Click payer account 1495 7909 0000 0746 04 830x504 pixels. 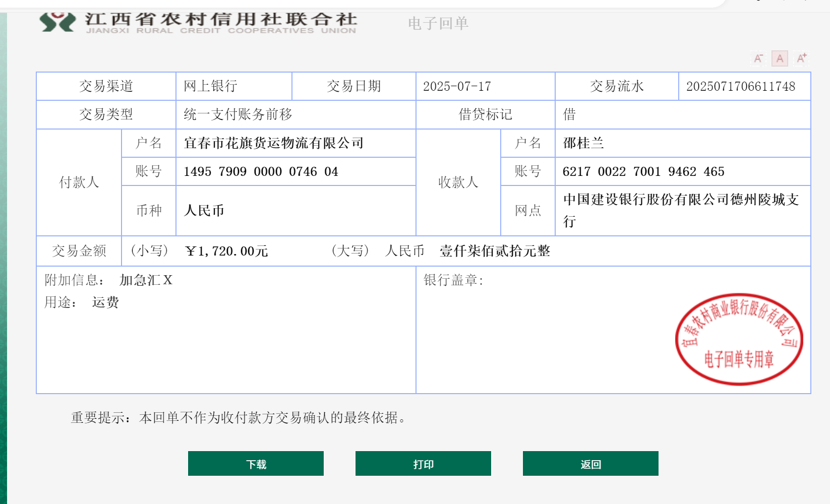261,172
